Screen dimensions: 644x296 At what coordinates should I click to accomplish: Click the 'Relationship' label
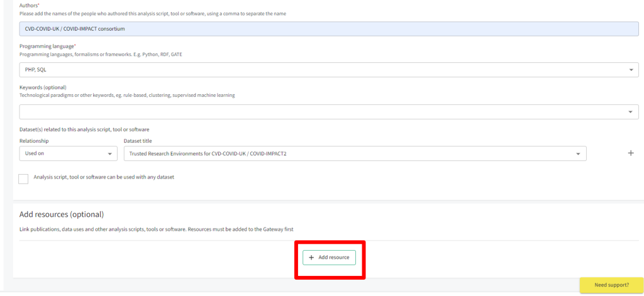[34, 141]
